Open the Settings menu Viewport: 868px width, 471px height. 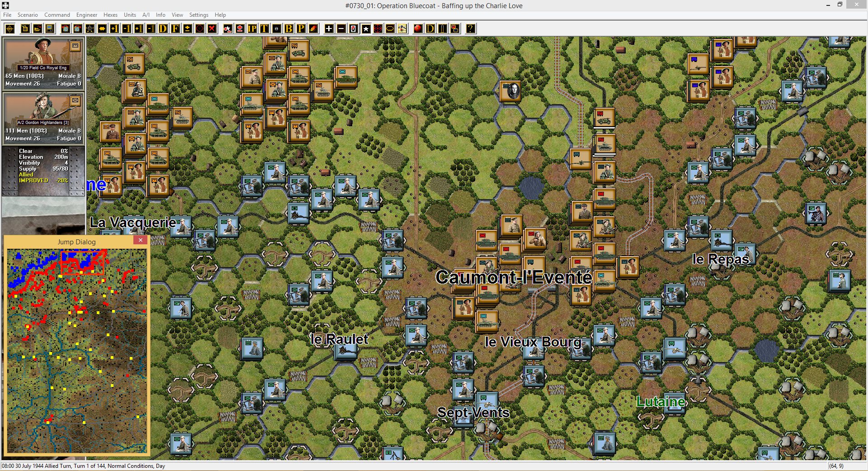click(x=198, y=15)
